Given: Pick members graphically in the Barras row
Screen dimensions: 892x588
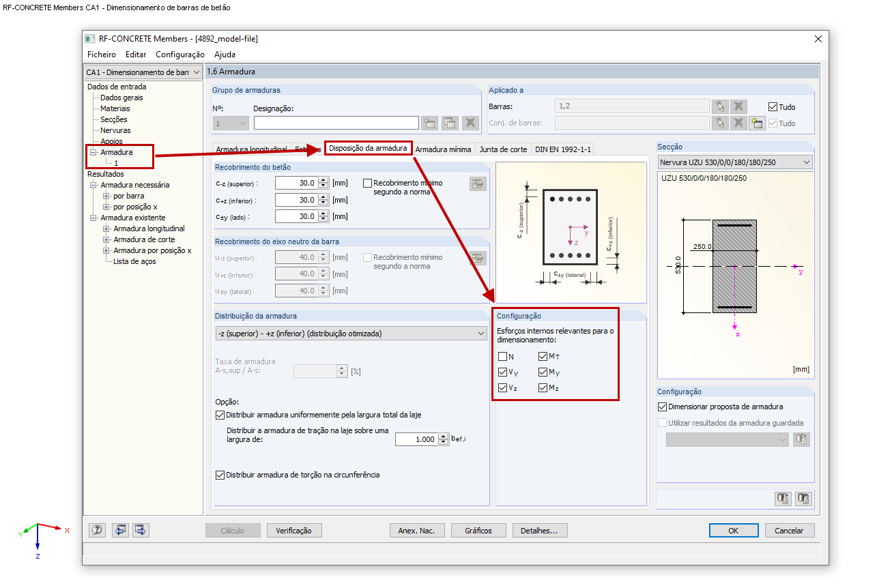Looking at the screenshot, I should click(720, 106).
